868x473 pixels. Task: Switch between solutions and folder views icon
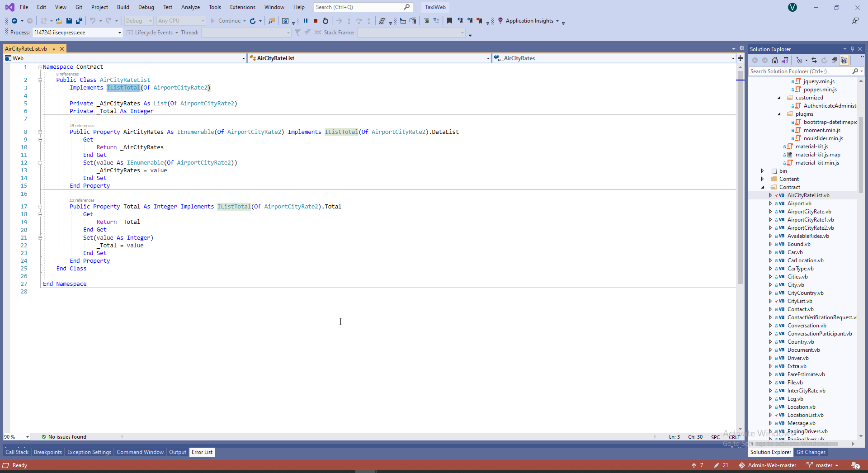coord(785,60)
